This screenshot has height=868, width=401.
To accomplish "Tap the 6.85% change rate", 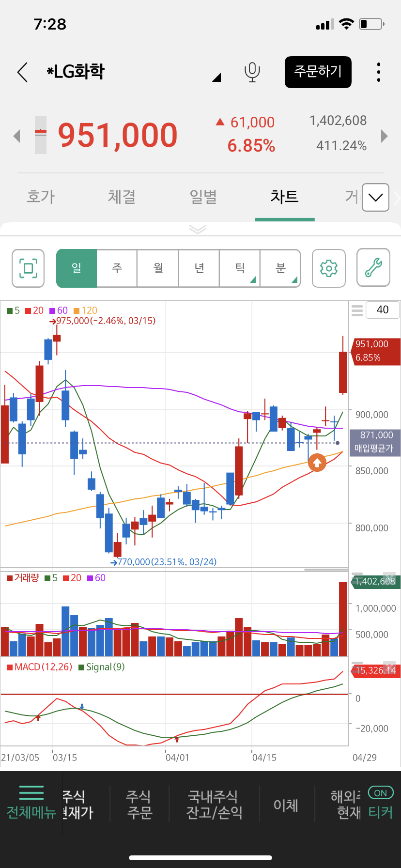I will (251, 146).
